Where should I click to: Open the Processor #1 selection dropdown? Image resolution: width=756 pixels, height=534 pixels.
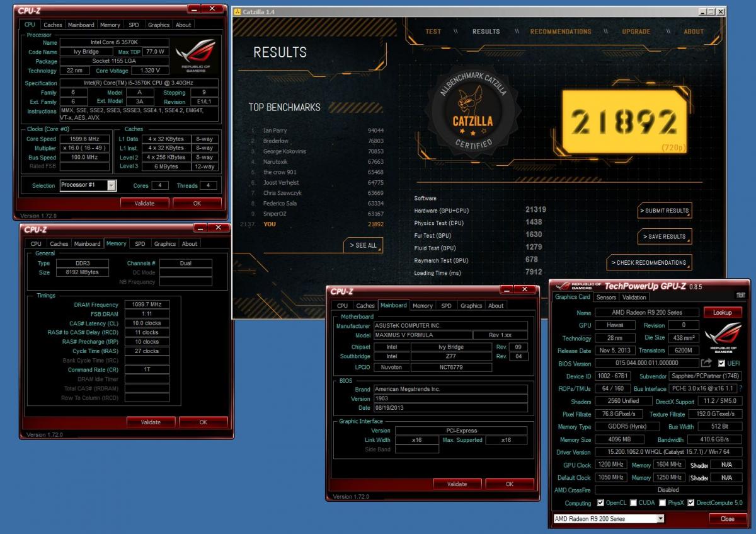pyautogui.click(x=88, y=185)
